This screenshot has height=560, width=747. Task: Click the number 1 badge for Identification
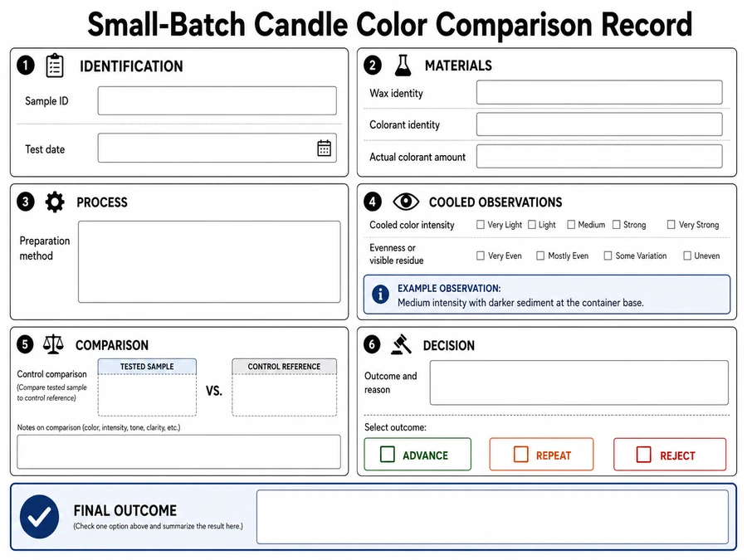point(26,66)
